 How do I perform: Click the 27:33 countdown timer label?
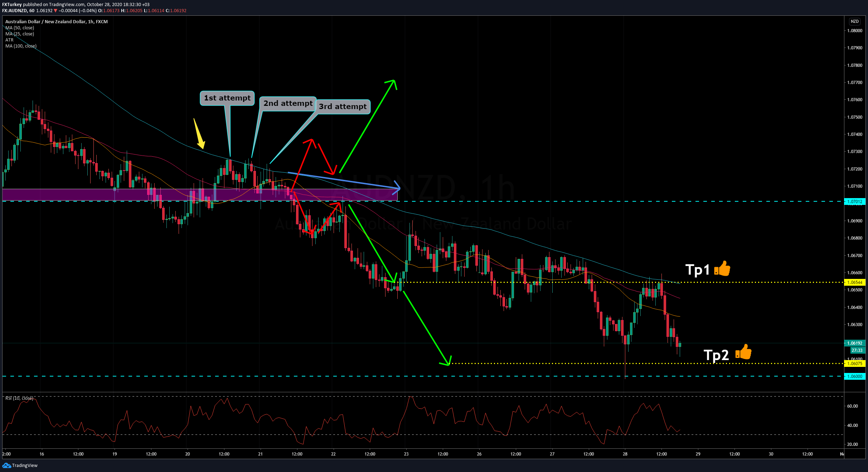[x=857, y=350]
